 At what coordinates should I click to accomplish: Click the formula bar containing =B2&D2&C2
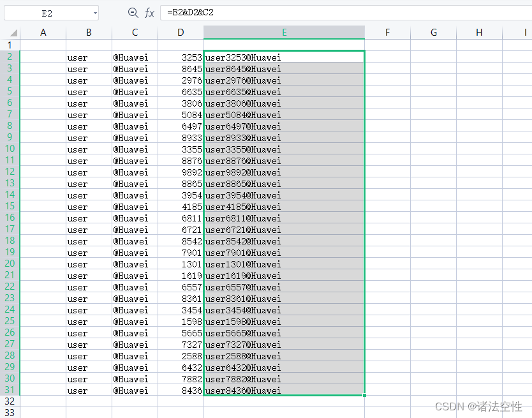coord(346,13)
